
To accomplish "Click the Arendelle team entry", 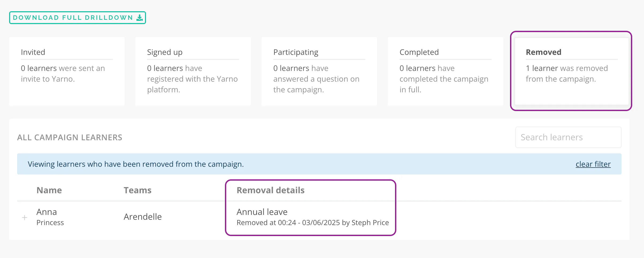I will tap(143, 217).
